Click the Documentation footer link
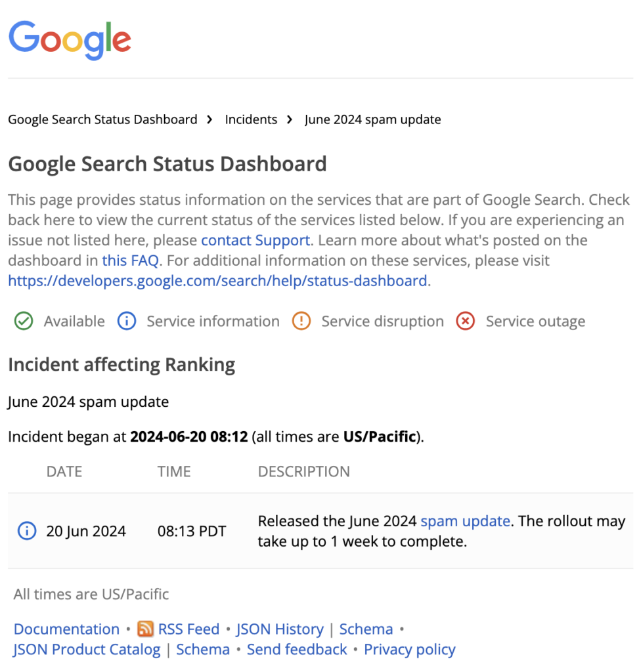Screen dimensions: 639x672 pos(66,629)
